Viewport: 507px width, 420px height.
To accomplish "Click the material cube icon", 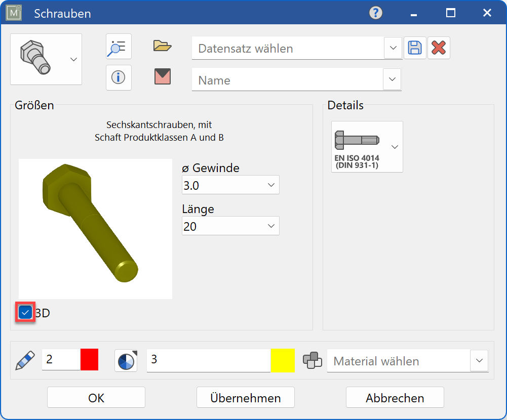I will (x=313, y=360).
